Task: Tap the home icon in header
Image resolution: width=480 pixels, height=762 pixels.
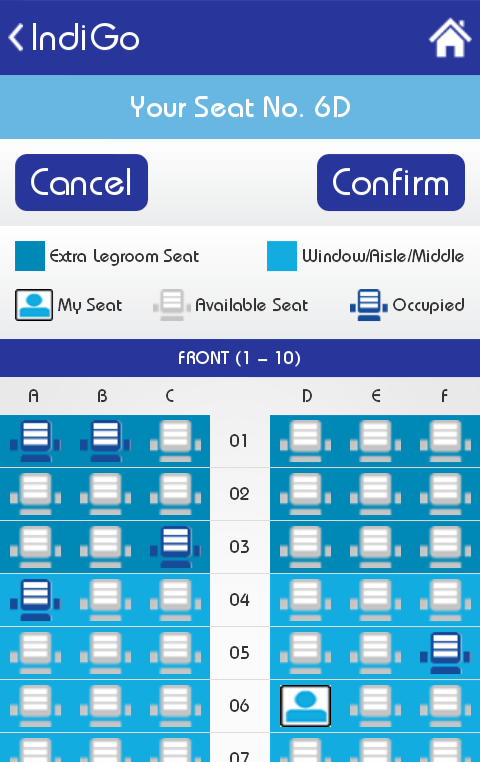Action: [x=450, y=38]
